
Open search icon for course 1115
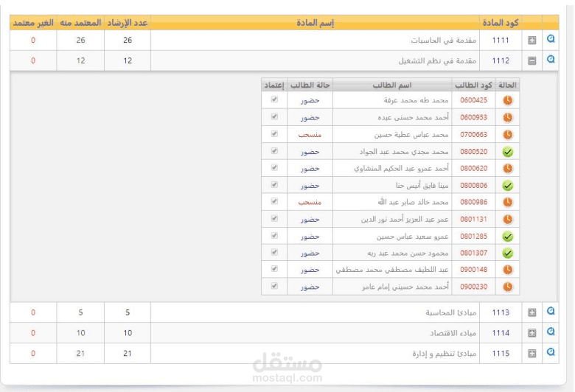(551, 352)
